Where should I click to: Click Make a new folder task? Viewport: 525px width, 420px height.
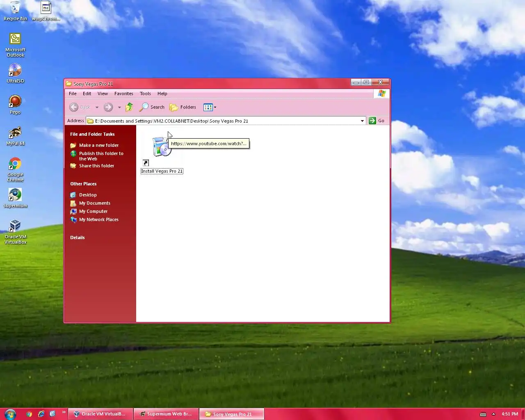coord(94,145)
